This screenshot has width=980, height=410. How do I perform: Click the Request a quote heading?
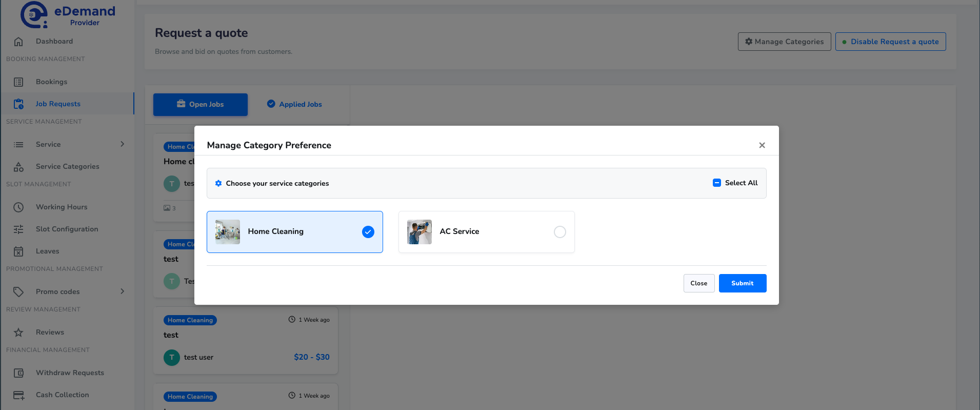pos(202,33)
